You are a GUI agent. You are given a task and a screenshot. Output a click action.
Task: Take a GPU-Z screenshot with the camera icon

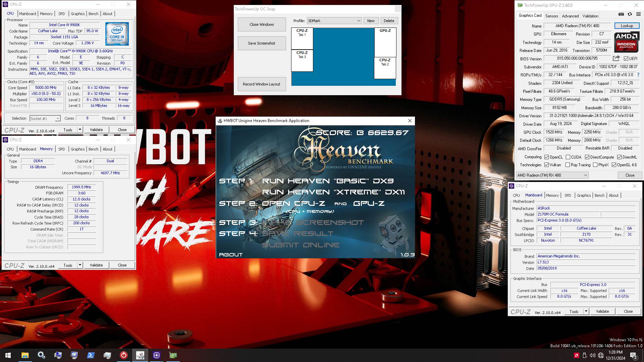click(x=621, y=14)
